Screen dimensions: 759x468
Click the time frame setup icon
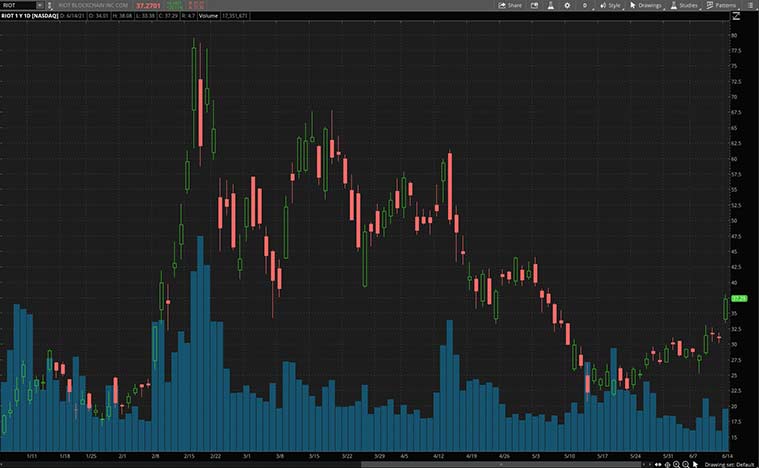587,5
